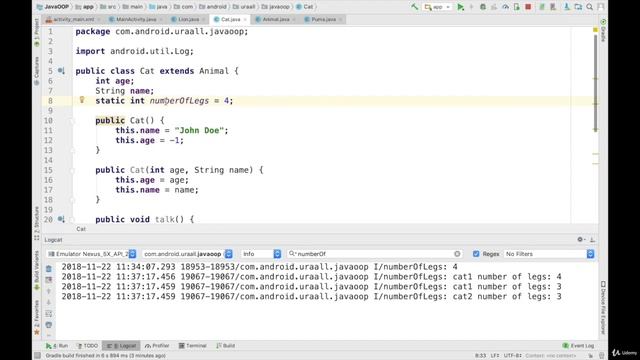Viewport: 640px width, 360px height.
Task: Click the Logcat down-arrow icon
Action: [x=49, y=302]
